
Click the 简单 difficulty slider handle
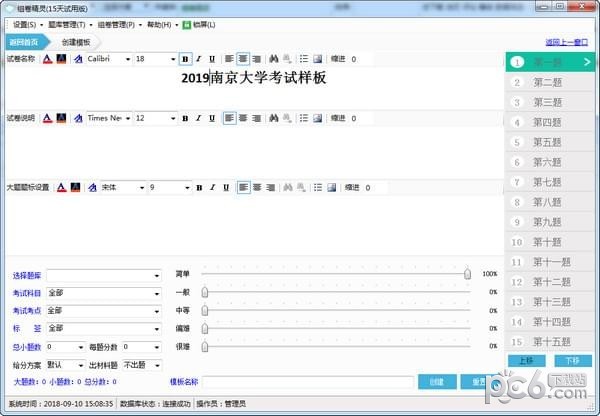click(x=467, y=273)
